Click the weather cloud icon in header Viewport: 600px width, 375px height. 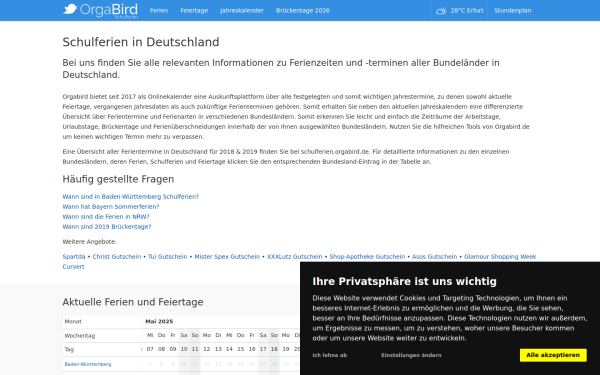click(x=441, y=11)
